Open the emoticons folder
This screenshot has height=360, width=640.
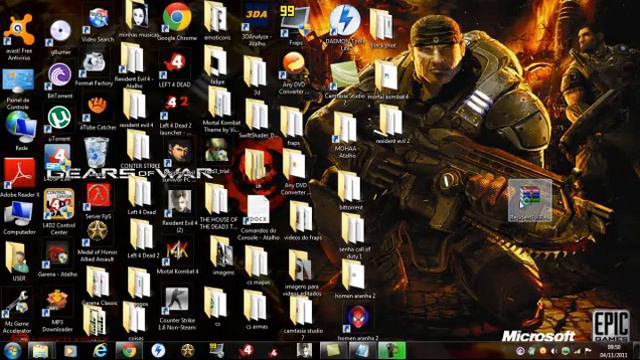pyautogui.click(x=216, y=17)
